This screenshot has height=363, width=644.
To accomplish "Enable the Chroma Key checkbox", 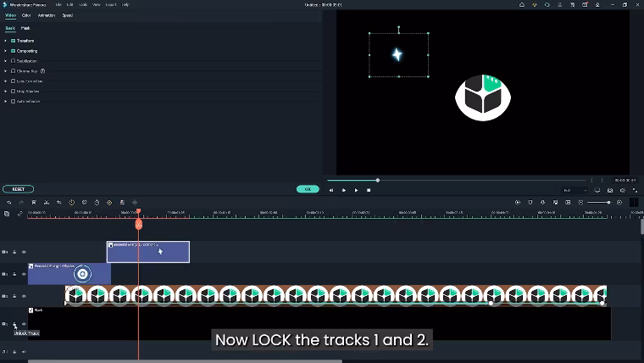I will [14, 71].
